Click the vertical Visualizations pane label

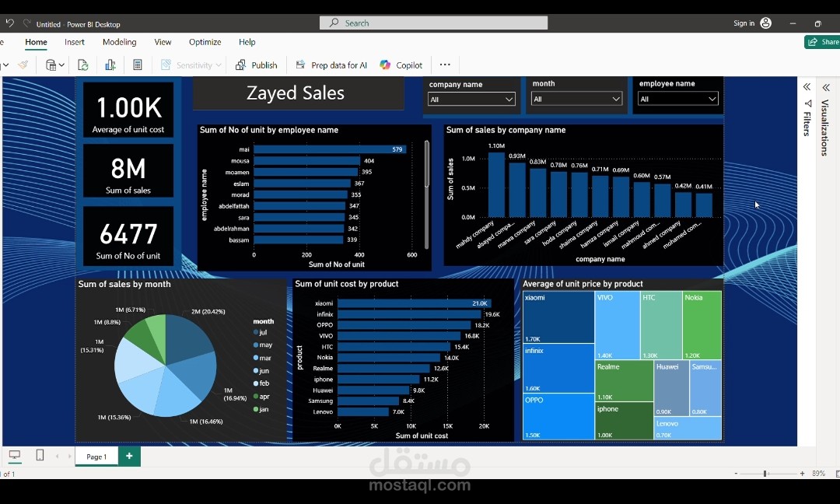pyautogui.click(x=825, y=128)
